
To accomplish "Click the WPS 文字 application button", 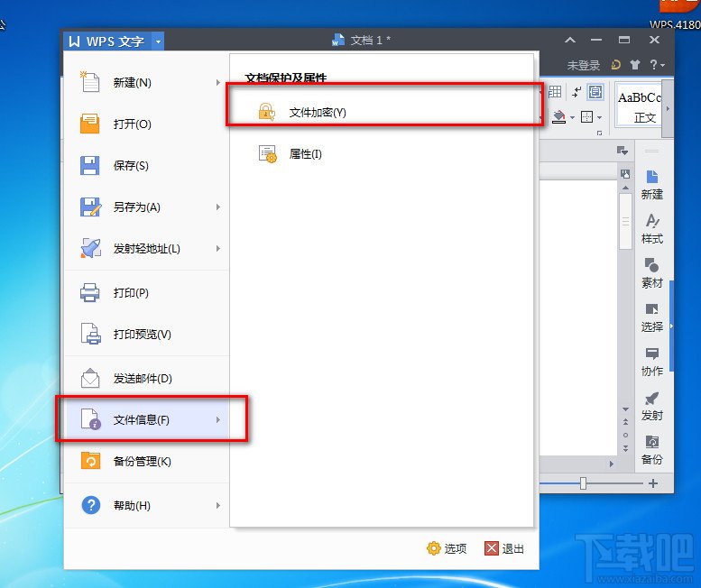I will click(x=107, y=41).
